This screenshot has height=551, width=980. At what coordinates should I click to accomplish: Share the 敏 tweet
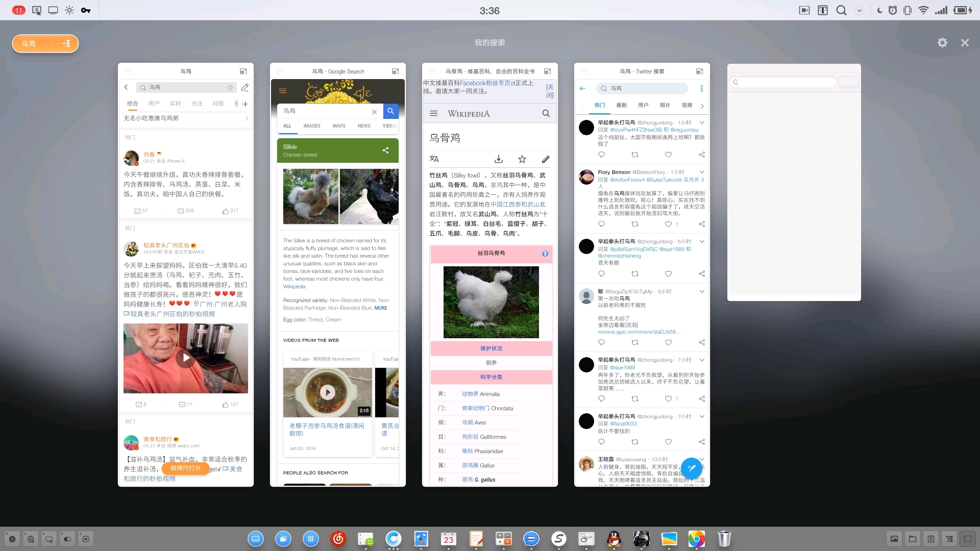tap(702, 343)
